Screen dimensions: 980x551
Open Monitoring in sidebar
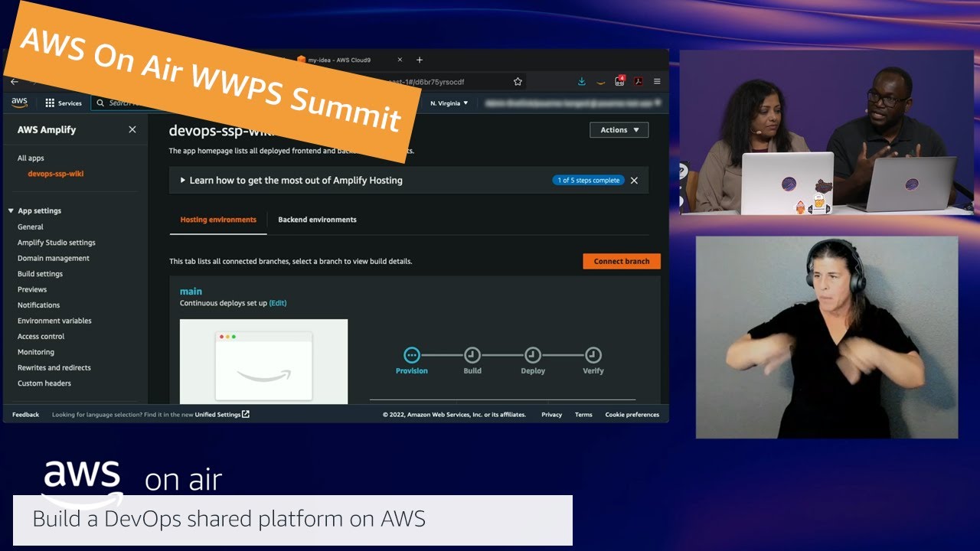(x=36, y=353)
